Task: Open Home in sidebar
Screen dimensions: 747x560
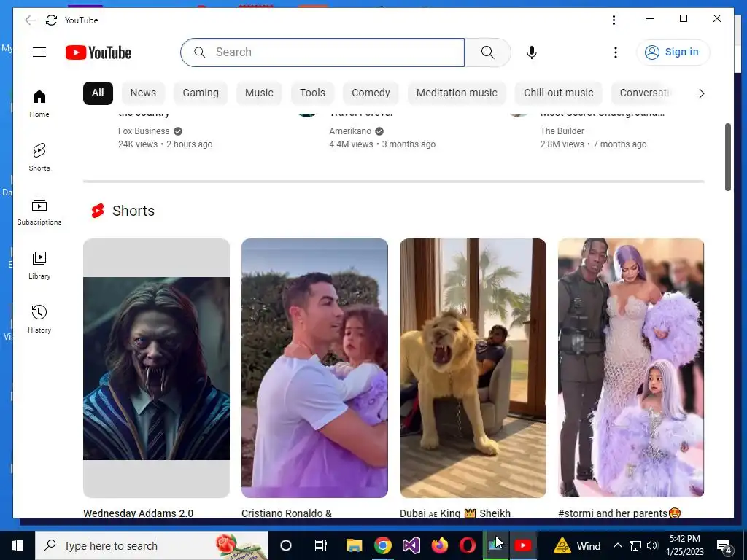Action: [39, 104]
